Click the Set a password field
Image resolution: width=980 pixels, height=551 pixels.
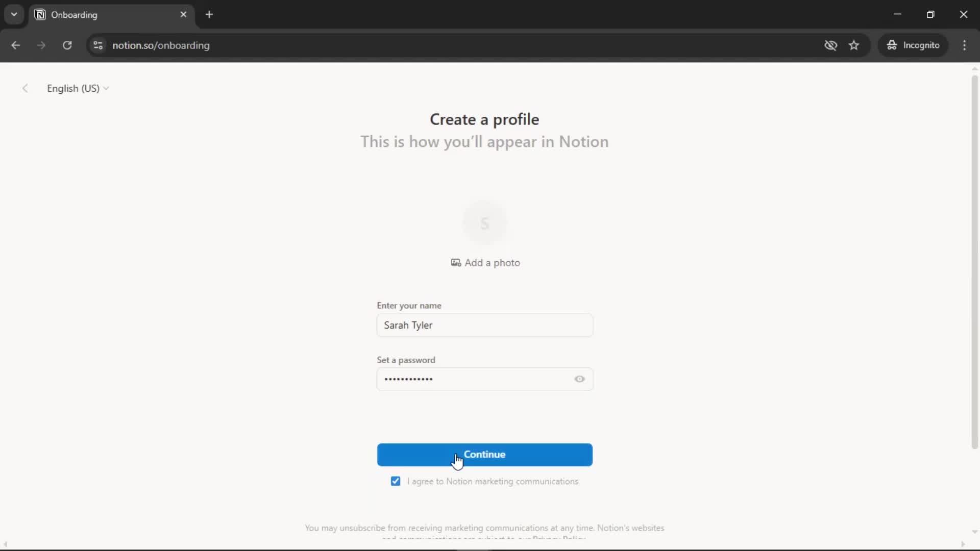coord(485,379)
